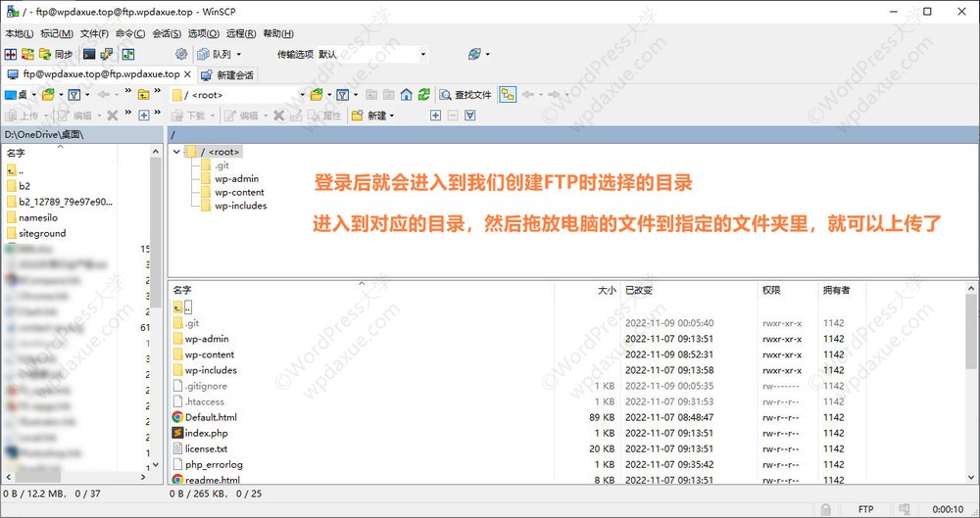Click the 同步 synchronize button

(x=56, y=55)
